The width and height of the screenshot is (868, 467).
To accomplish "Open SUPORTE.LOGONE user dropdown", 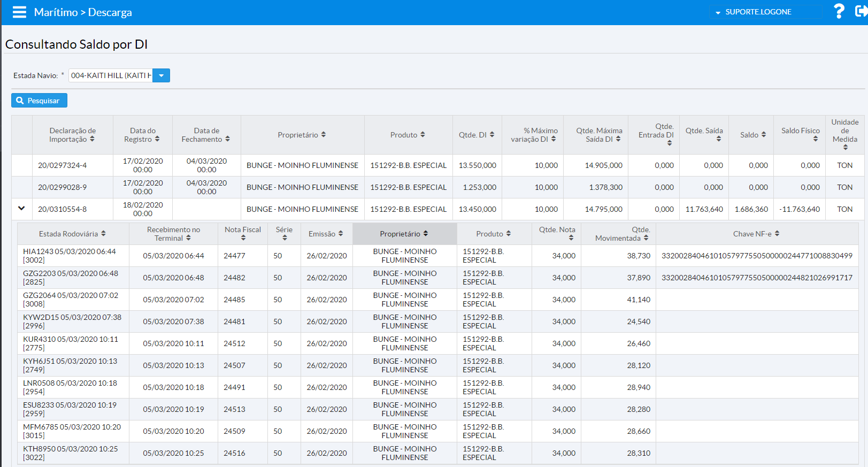I will [758, 12].
